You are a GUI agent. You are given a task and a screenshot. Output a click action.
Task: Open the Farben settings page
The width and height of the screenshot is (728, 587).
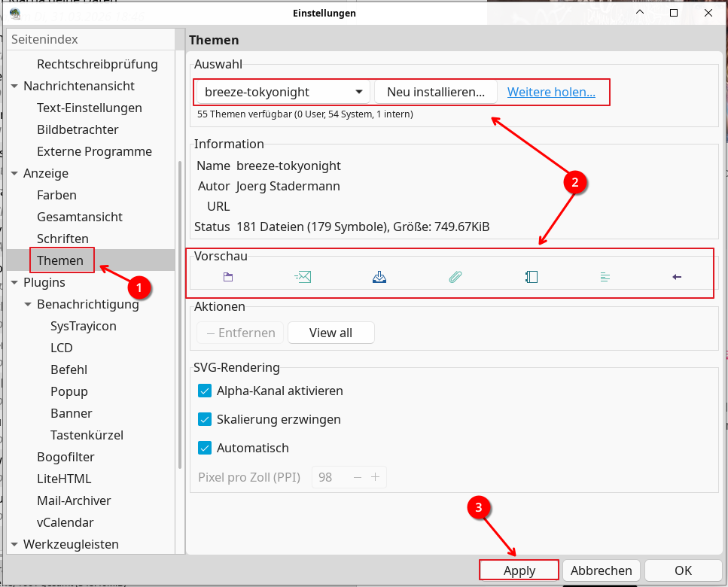[56, 195]
